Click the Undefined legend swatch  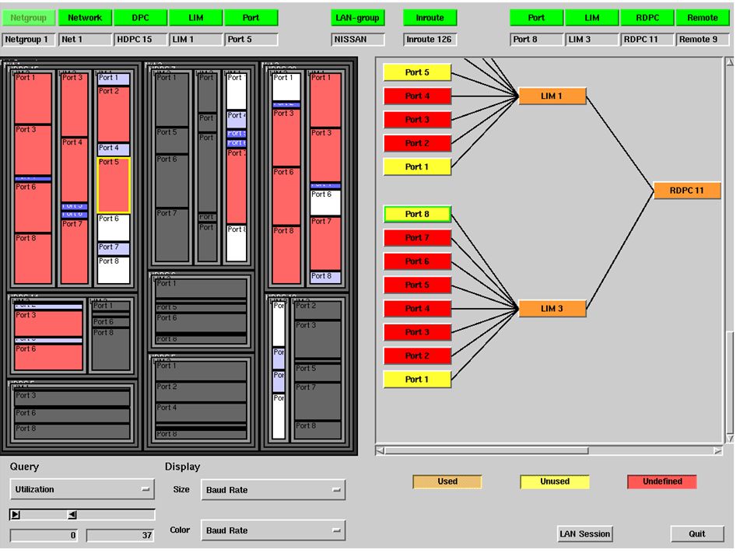coord(662,482)
